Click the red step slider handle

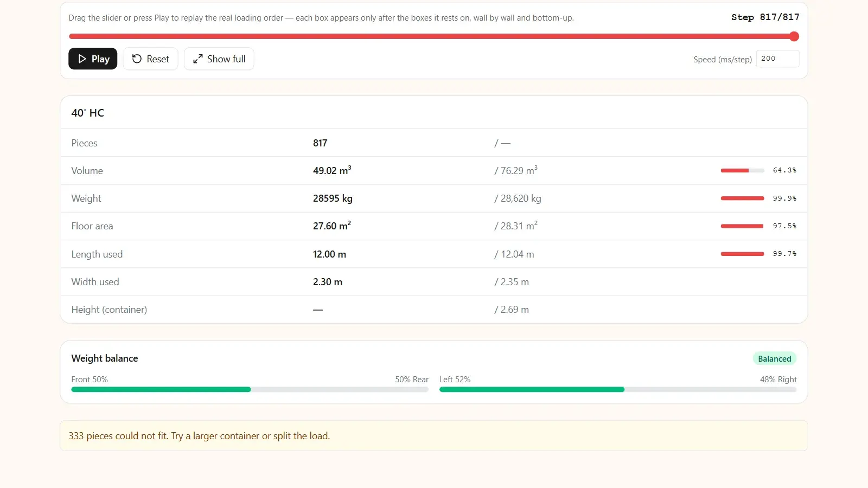(x=794, y=36)
